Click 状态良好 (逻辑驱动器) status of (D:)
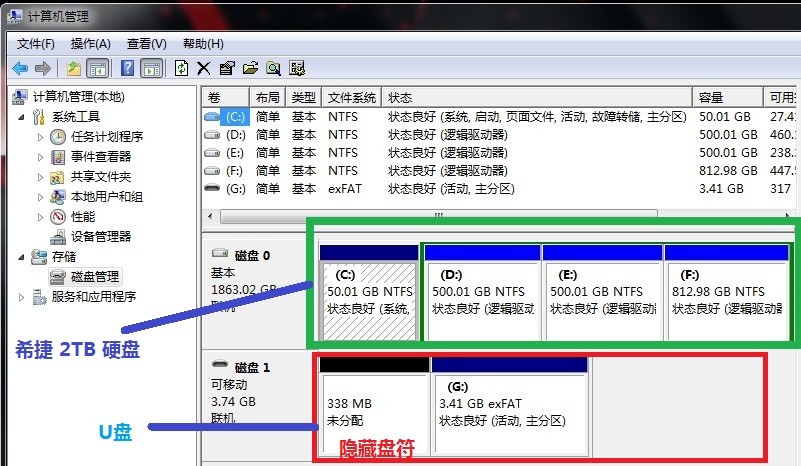Screen dimensions: 801x466 click(448, 135)
